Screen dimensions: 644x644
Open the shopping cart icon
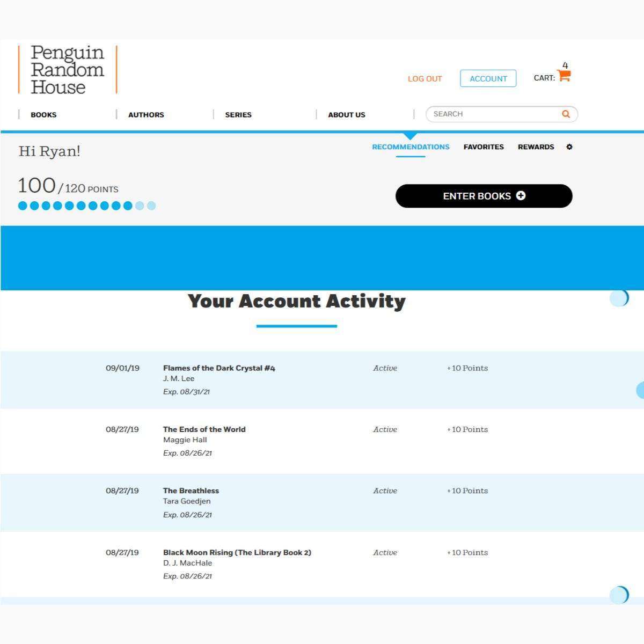click(x=563, y=76)
